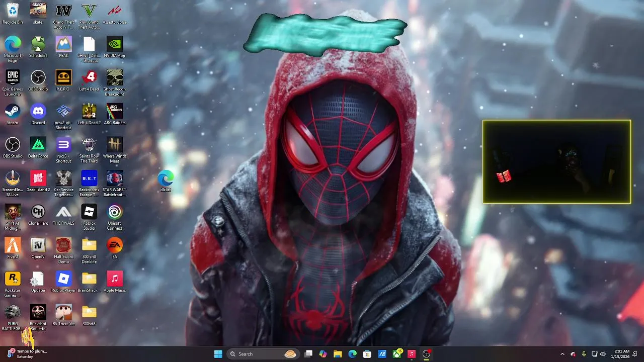Open Epic Games Launcher icon
644x362 pixels.
pos(13,83)
